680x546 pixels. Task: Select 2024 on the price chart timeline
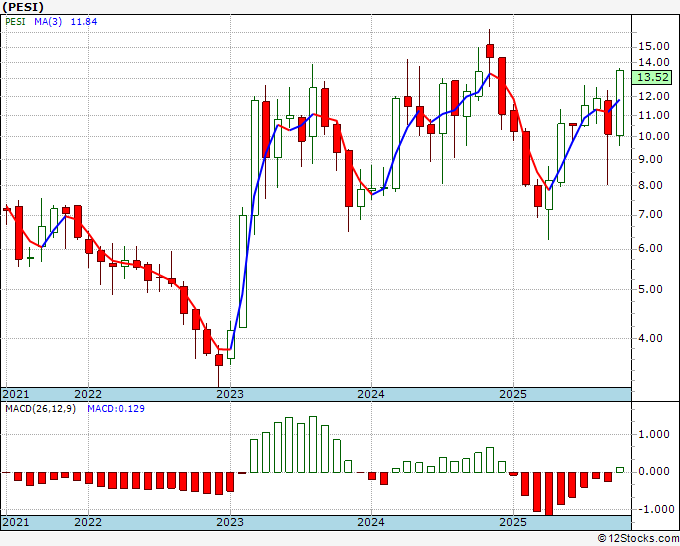(x=371, y=394)
